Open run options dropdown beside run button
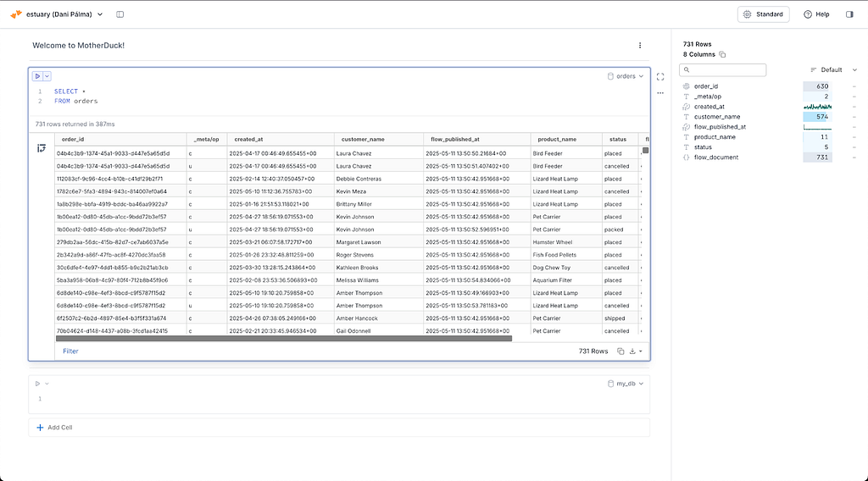The image size is (868, 481). click(47, 76)
